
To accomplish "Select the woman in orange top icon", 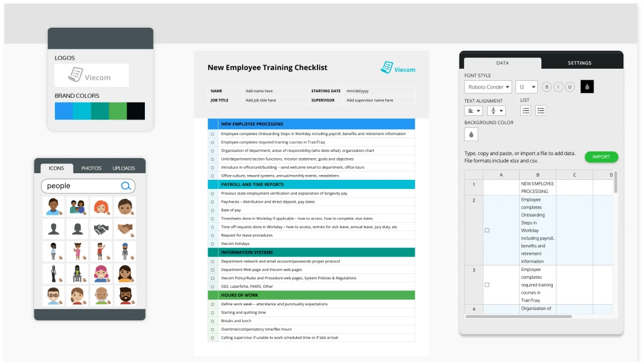I will click(126, 273).
